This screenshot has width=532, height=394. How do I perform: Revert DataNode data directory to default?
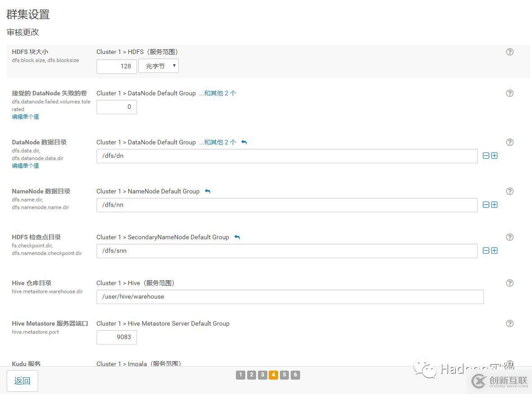click(244, 142)
